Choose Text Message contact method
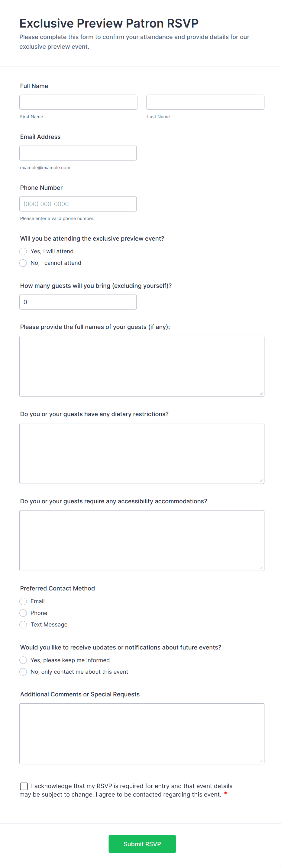The height and width of the screenshot is (868, 281). 23,624
